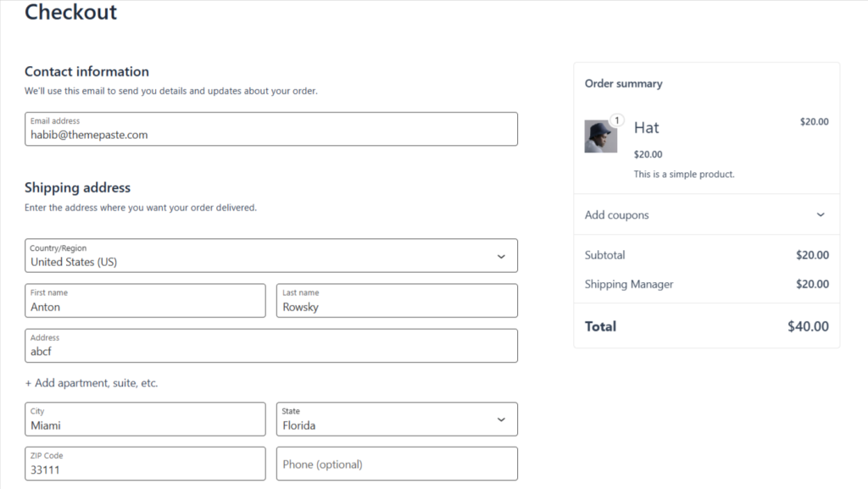
Task: Click the Phone (optional) field
Action: click(x=397, y=464)
